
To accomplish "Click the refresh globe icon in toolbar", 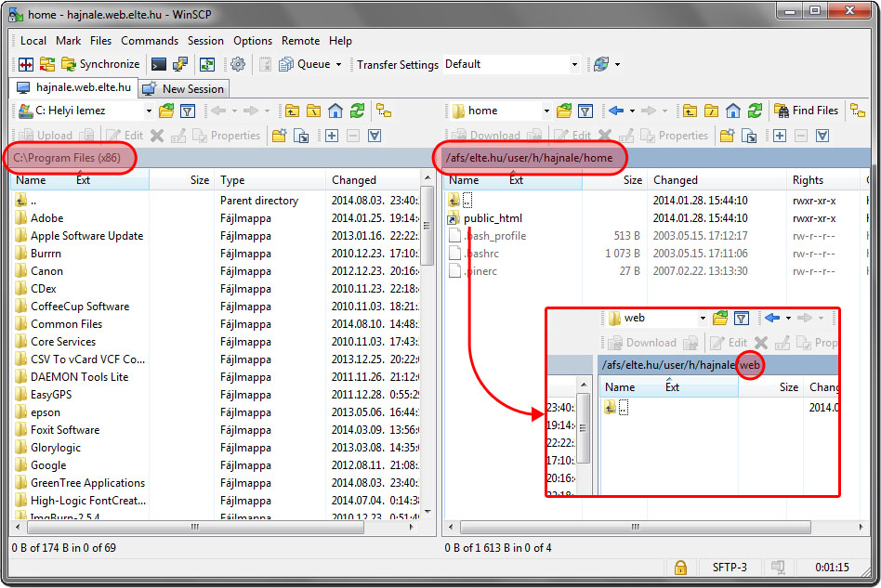I will pos(601,65).
